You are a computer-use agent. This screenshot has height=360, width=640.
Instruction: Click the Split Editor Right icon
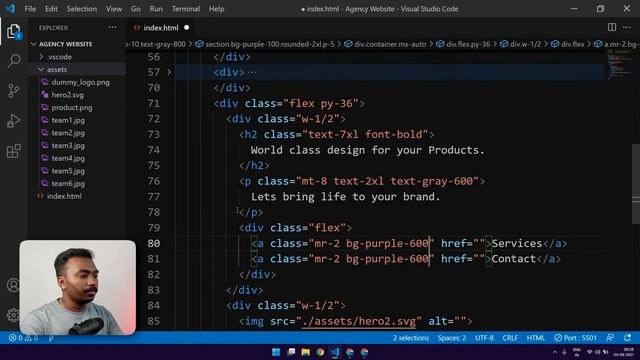(611, 27)
